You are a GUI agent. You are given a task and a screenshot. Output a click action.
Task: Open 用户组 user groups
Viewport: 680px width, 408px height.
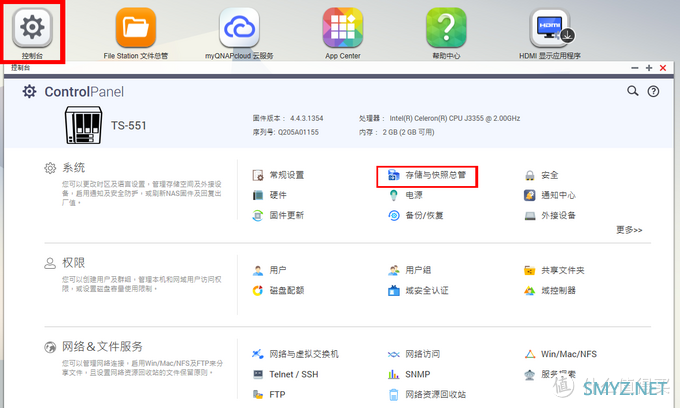tap(410, 270)
